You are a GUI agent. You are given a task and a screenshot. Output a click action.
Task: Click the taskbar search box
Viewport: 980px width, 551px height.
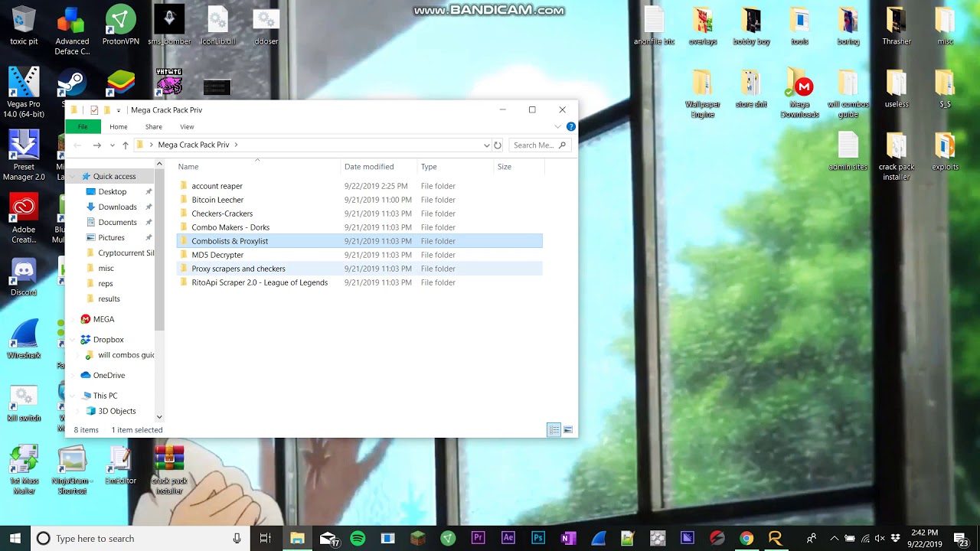[x=139, y=539]
